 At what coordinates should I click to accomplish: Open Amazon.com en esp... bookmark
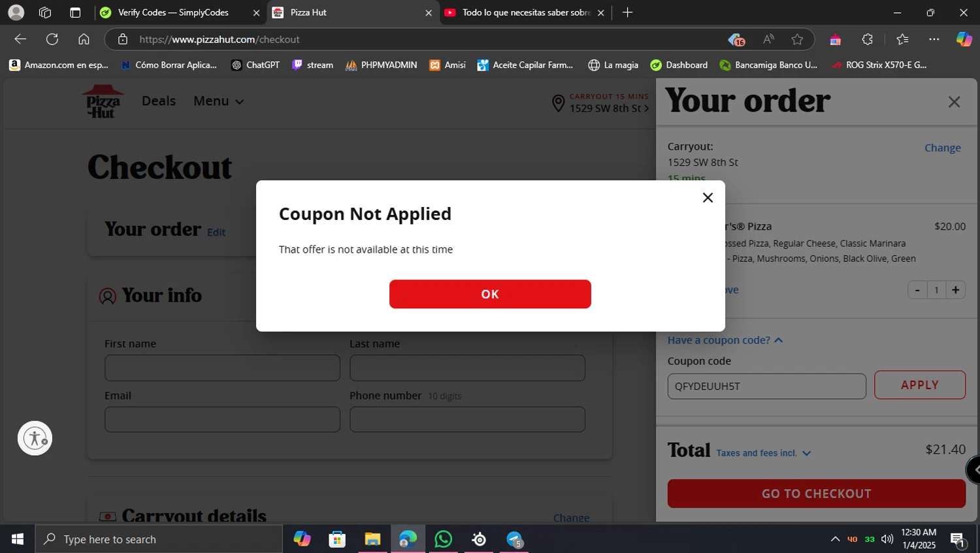coord(59,65)
